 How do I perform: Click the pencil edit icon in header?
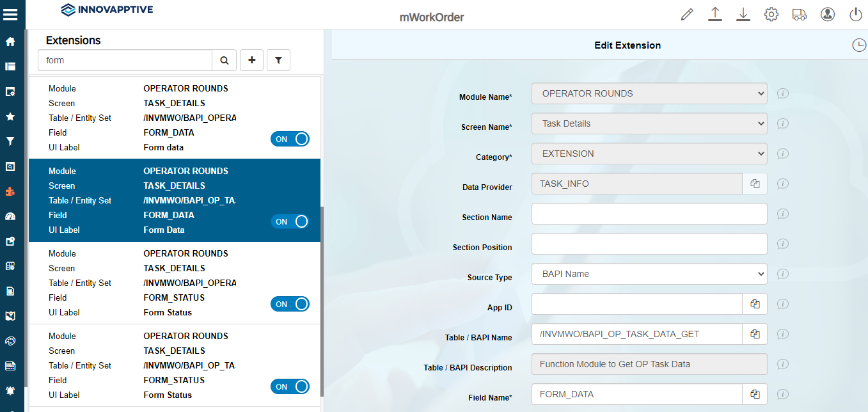(x=687, y=14)
